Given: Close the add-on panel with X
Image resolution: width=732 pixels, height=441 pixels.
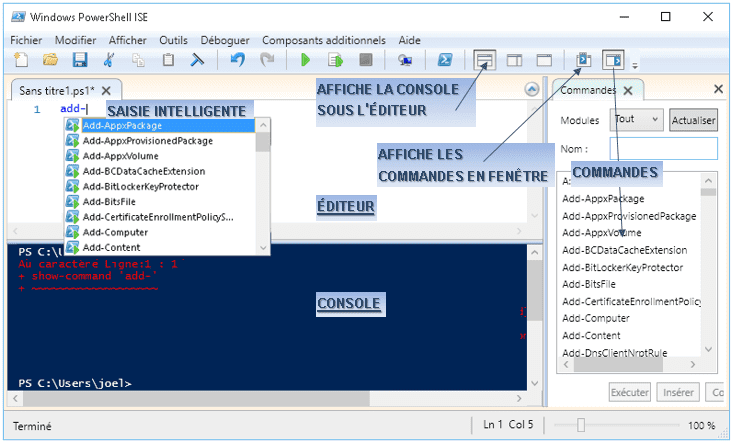Looking at the screenshot, I should [718, 89].
